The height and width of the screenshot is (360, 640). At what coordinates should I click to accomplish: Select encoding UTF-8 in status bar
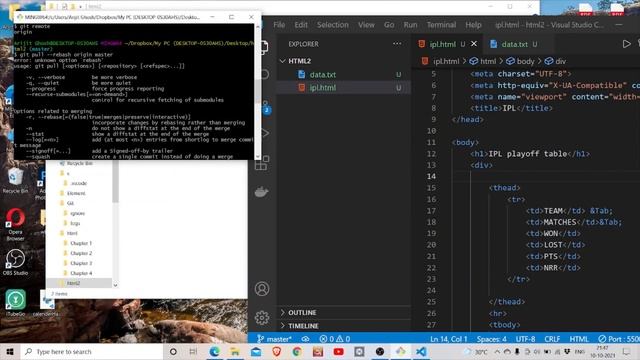[x=525, y=339]
